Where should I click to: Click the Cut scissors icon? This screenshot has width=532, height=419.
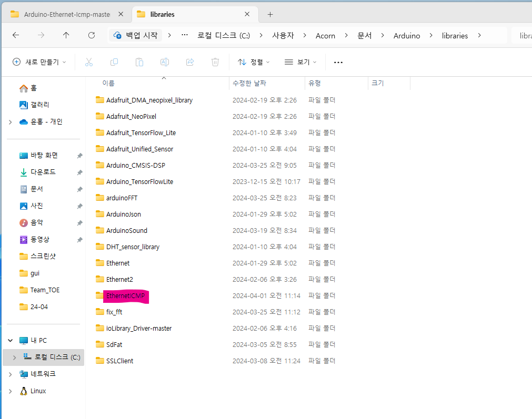(89, 62)
